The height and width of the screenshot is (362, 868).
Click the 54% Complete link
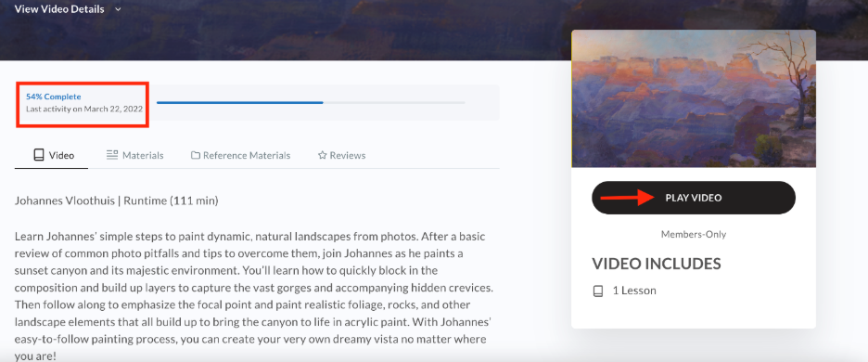point(53,97)
